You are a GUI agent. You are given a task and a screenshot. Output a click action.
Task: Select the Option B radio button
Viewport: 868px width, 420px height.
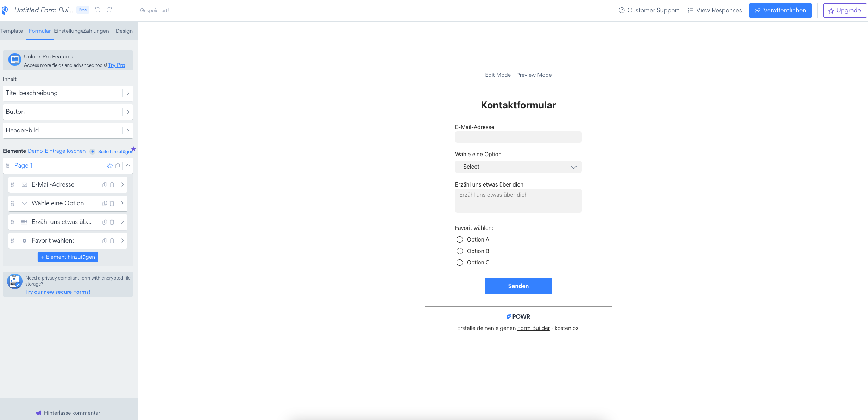pos(459,251)
